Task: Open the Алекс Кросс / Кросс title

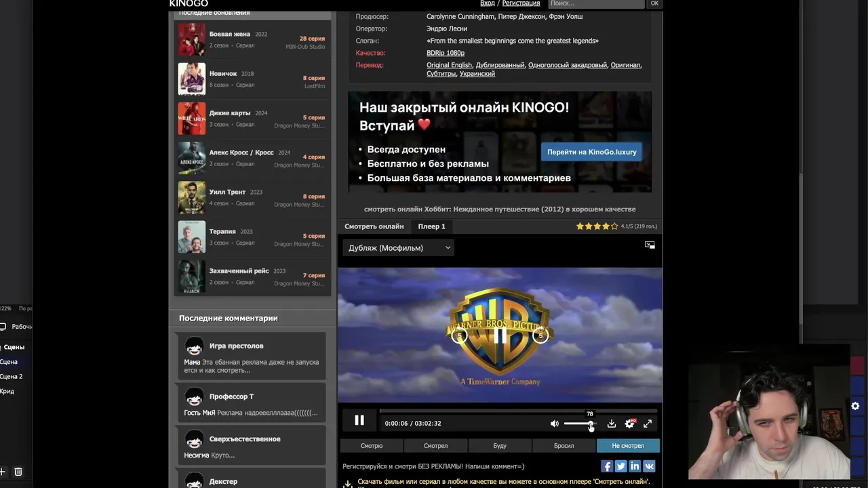Action: tap(241, 152)
